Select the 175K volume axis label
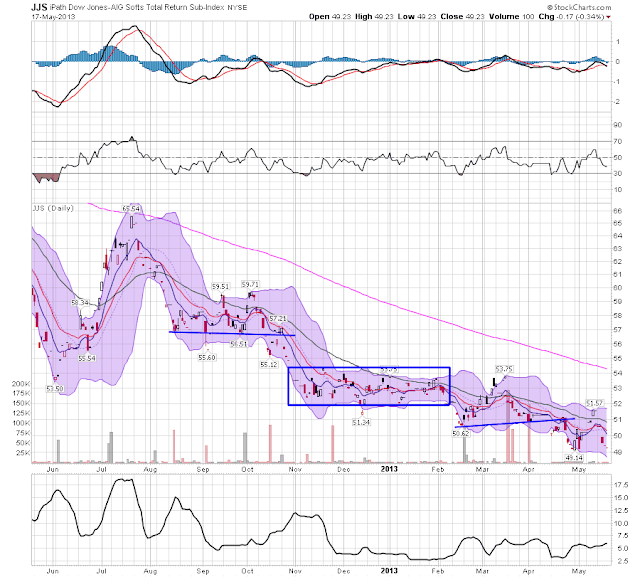 click(21, 394)
